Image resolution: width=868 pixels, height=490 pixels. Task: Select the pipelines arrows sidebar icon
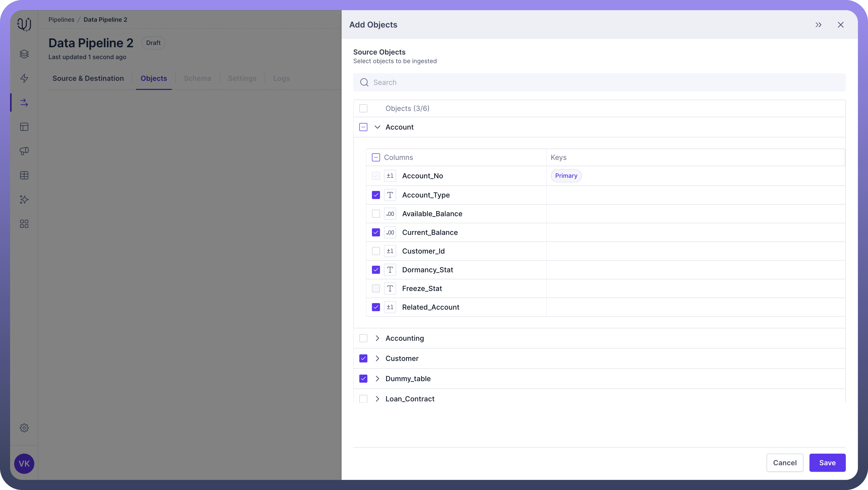tap(24, 103)
